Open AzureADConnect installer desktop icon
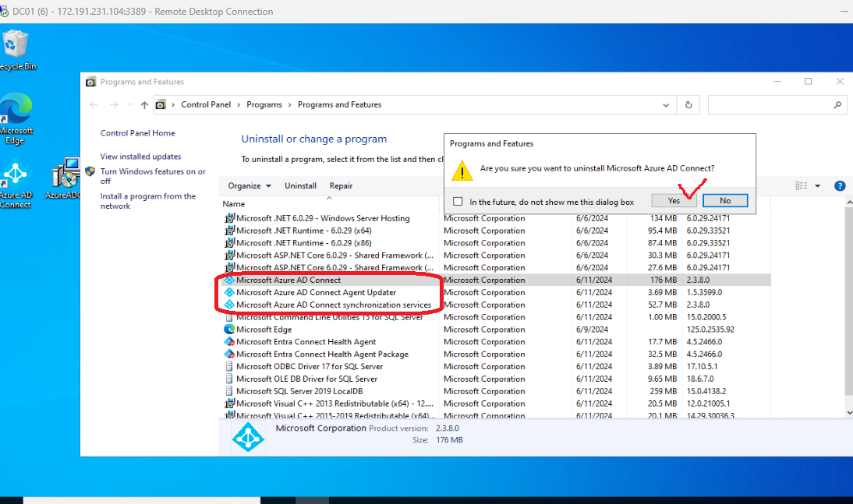Screen dimensions: 853x504 point(65,178)
